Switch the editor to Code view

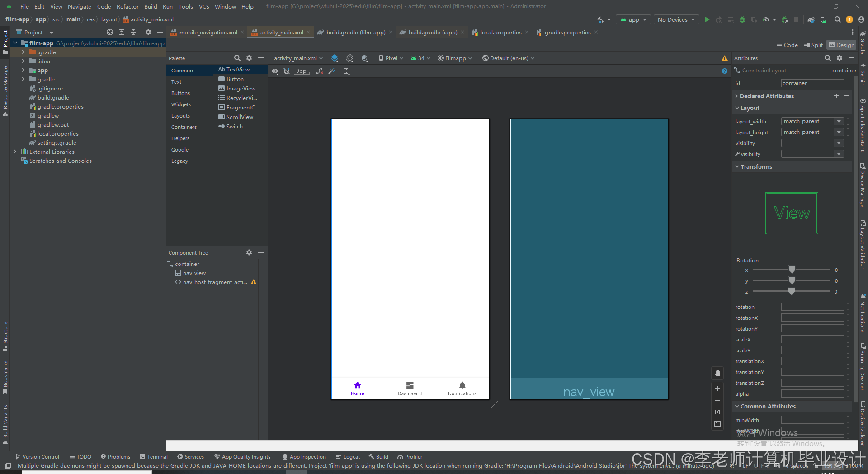coord(787,45)
